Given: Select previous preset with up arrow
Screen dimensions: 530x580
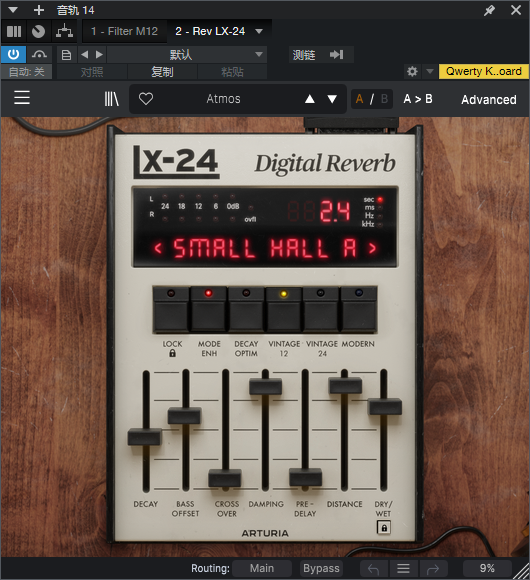Looking at the screenshot, I should (x=310, y=99).
